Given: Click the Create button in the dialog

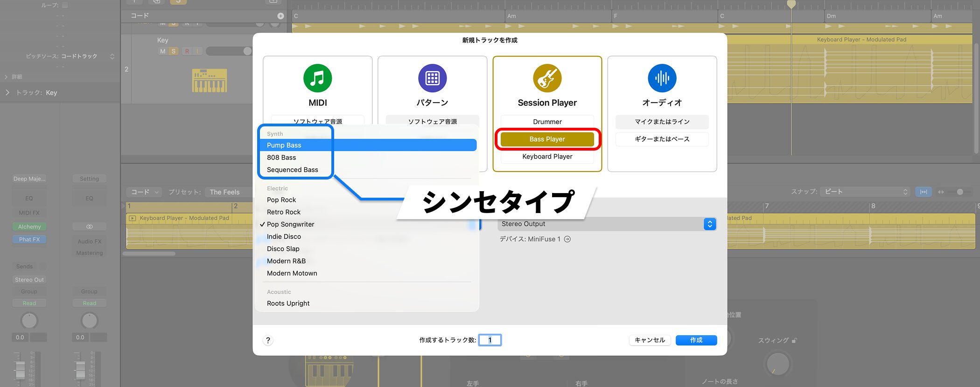Looking at the screenshot, I should (696, 340).
